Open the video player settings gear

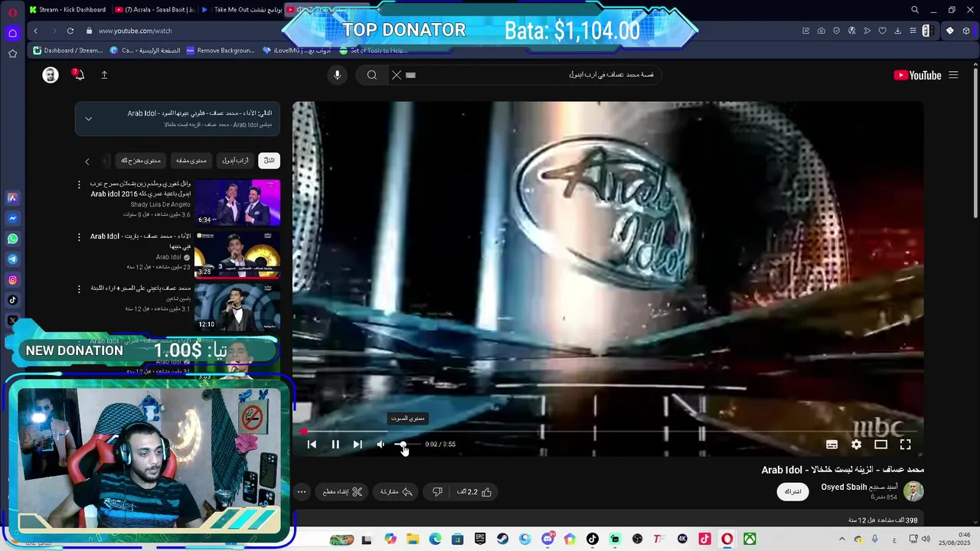(856, 445)
